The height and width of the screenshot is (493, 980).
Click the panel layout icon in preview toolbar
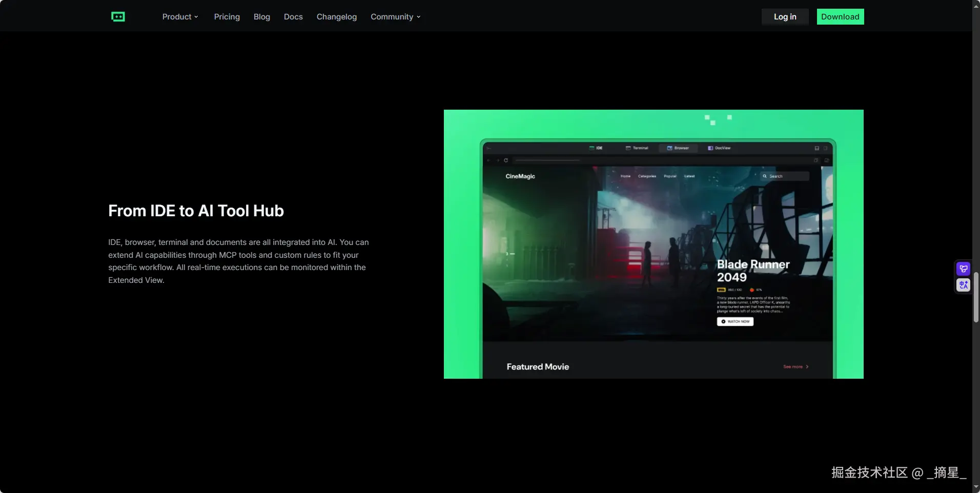[x=817, y=148]
